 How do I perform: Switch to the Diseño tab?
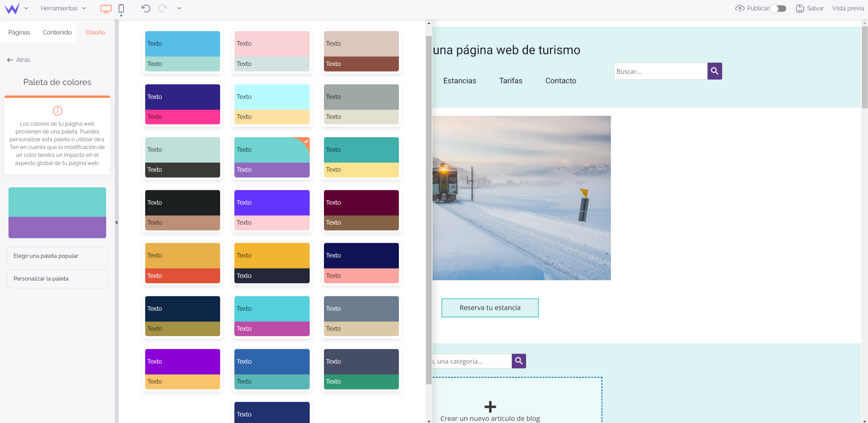click(95, 32)
